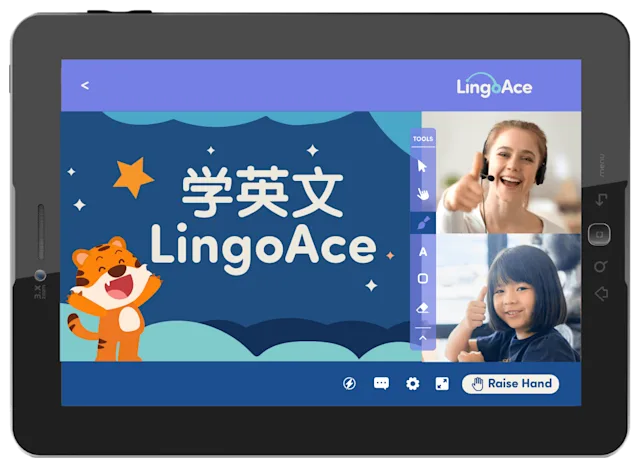Select the paintbrush drawing tool
This screenshot has width=640, height=465.
point(423,223)
